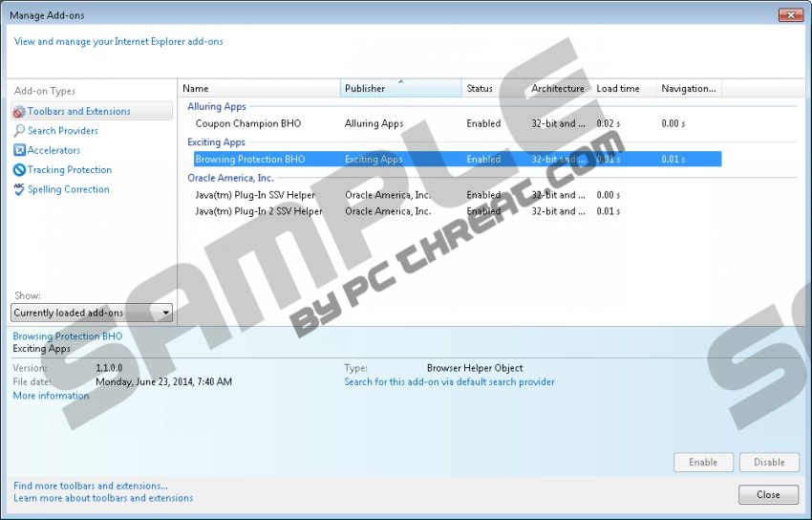Sort list by Publisher column
Image resolution: width=812 pixels, height=520 pixels.
[400, 89]
